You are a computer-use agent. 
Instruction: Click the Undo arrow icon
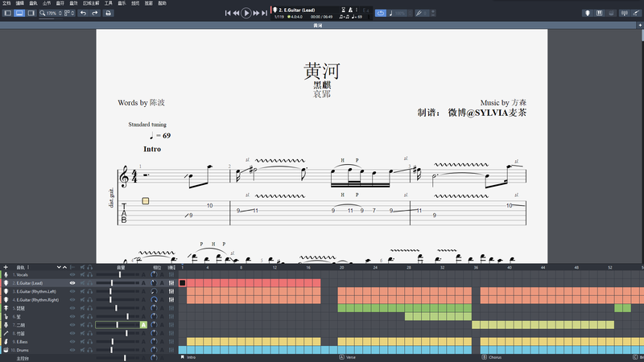click(84, 13)
